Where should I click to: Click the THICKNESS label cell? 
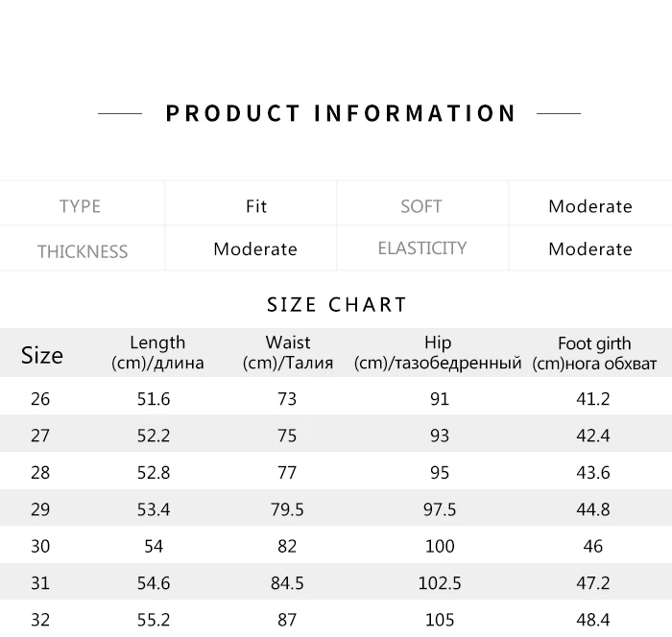83,252
